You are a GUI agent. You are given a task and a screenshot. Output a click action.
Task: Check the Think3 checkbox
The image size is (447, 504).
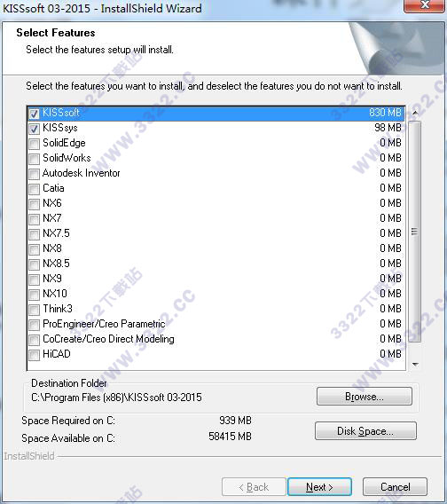coord(34,311)
